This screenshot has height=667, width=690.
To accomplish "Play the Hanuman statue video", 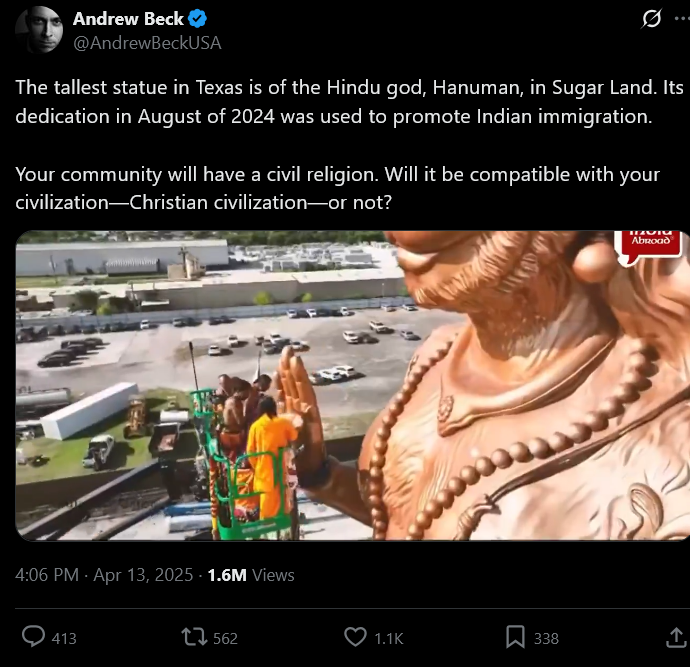I will tap(352, 385).
